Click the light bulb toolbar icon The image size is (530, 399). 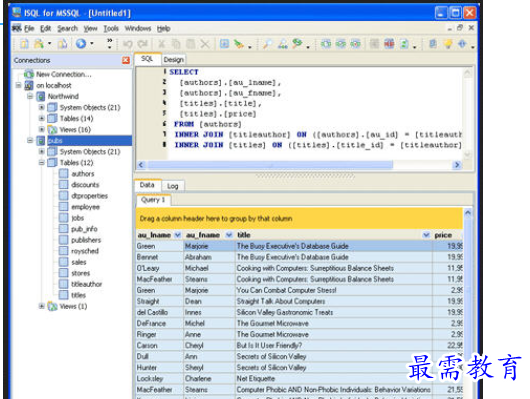[448, 44]
